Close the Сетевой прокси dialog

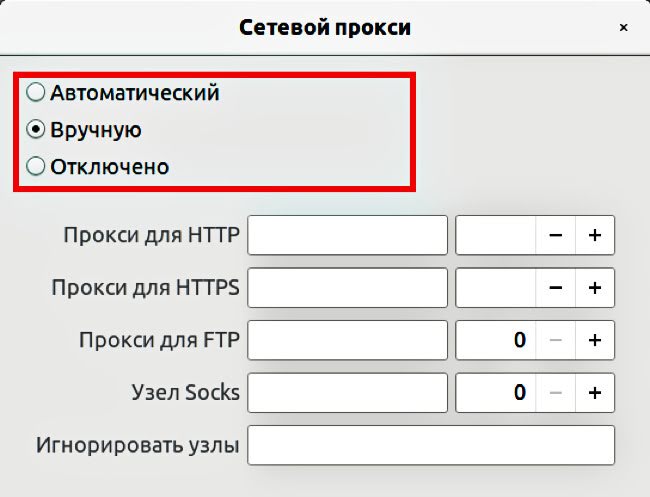[623, 28]
